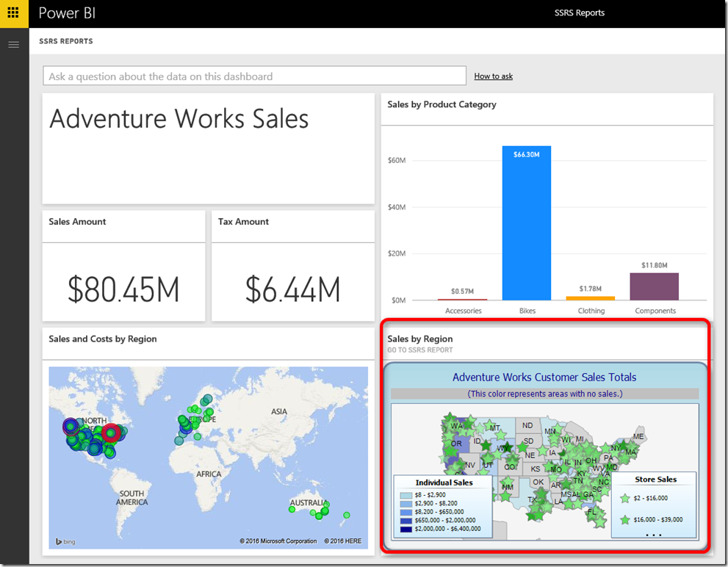Viewport: 728px width, 567px height.
Task: Select the SSRS REPORTS breadcrumb
Action: 66,41
